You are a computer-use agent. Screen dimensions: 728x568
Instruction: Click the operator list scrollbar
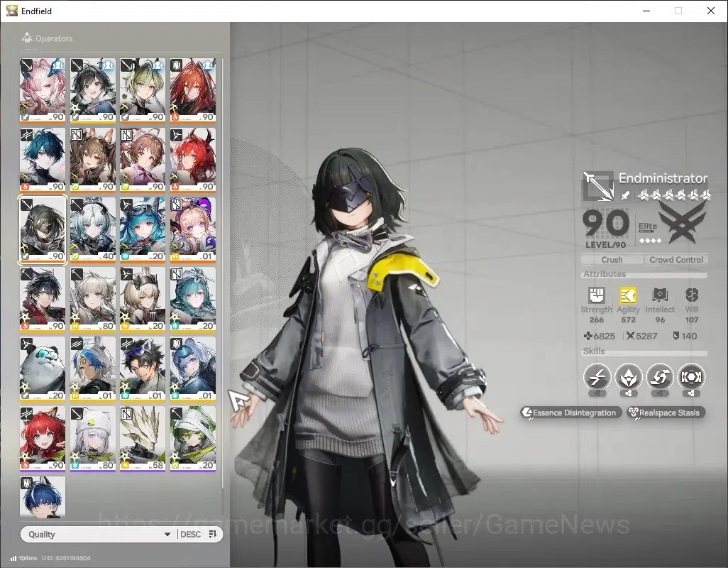click(x=223, y=273)
